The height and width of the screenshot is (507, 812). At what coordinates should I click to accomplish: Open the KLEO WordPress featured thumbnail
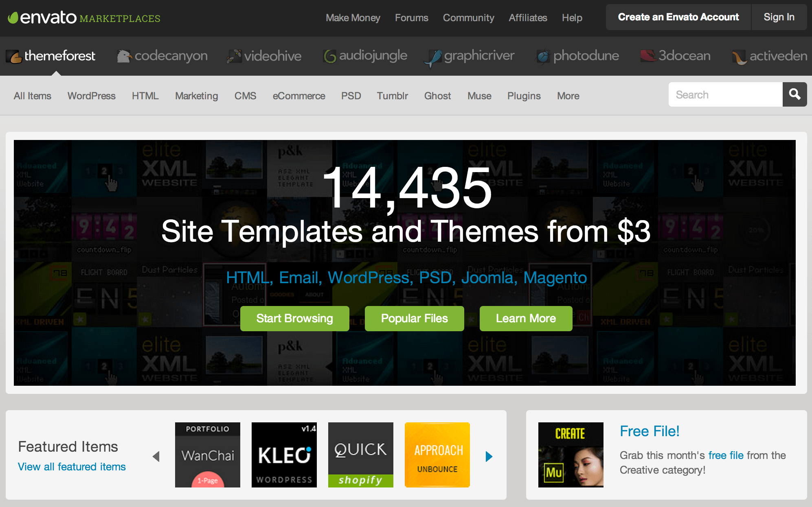(x=284, y=455)
